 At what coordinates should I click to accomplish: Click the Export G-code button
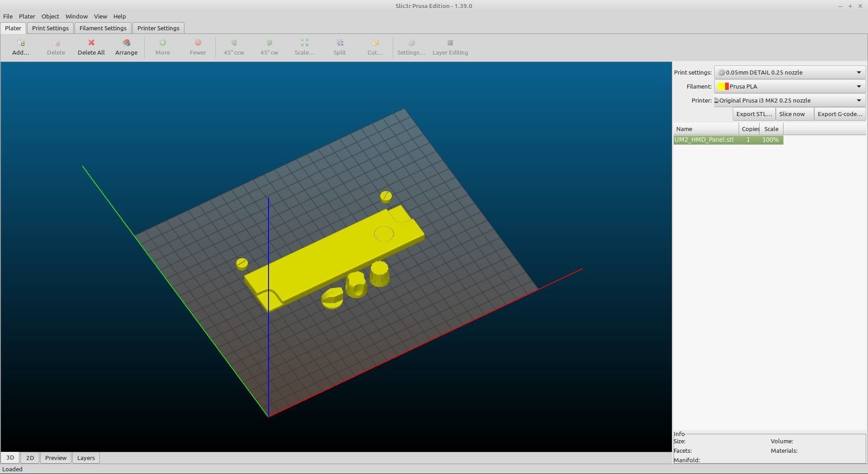[840, 114]
